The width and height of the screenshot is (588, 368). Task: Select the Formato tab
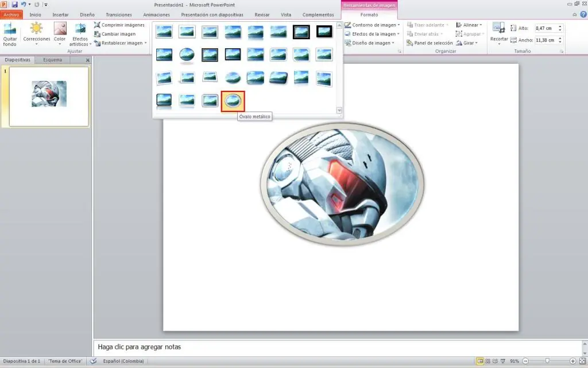369,14
